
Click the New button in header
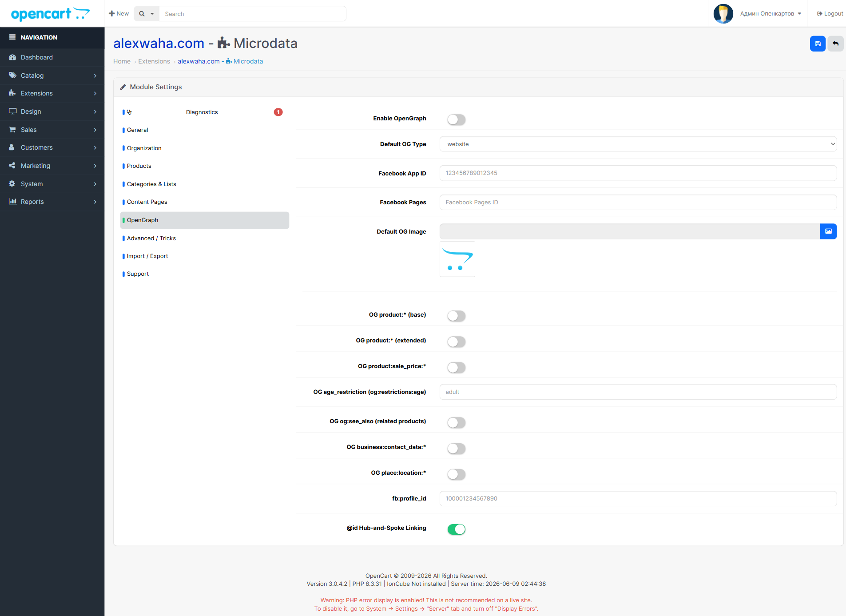pos(119,14)
